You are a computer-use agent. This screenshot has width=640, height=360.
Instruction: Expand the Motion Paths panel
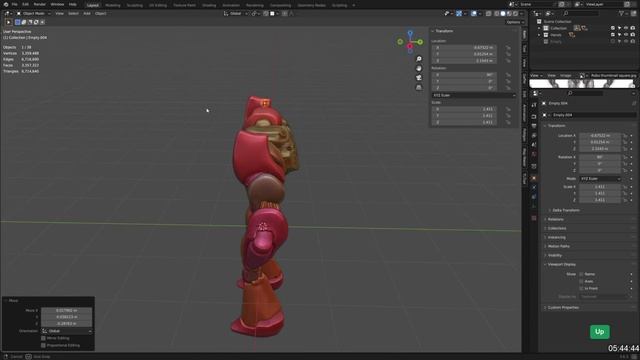pyautogui.click(x=557, y=246)
